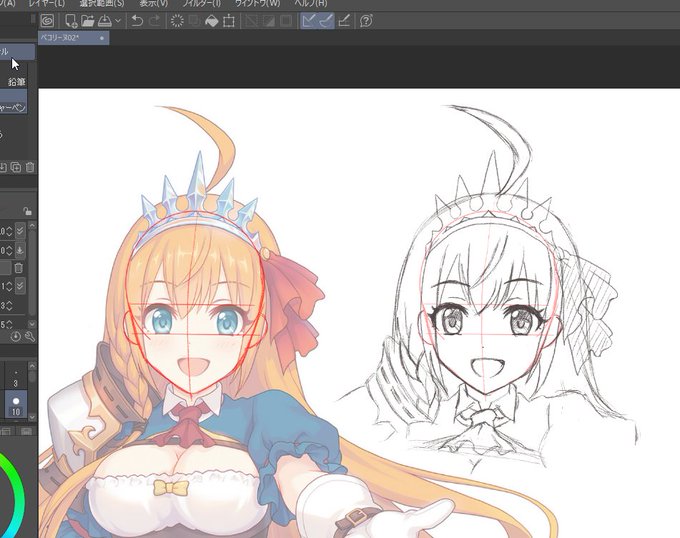Viewport: 680px width, 538px height.
Task: Adjust the second tool property stepper arrows
Action: point(9,250)
